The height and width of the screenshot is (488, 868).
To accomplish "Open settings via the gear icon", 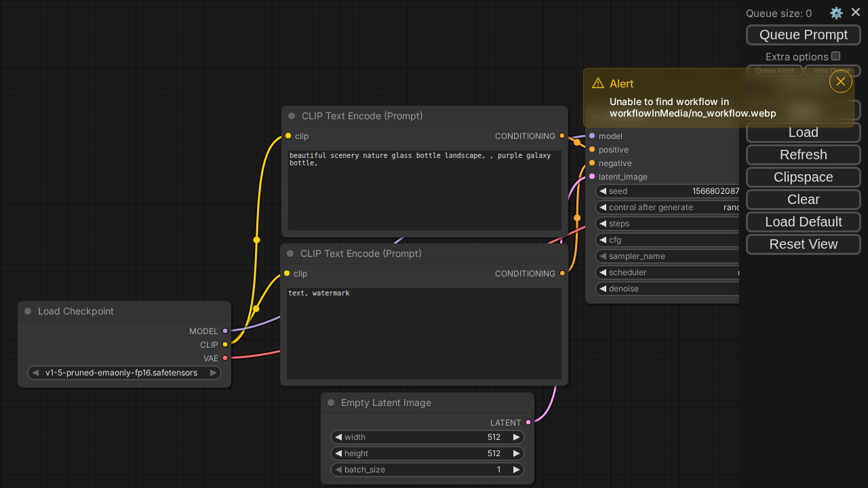I will 836,13.
